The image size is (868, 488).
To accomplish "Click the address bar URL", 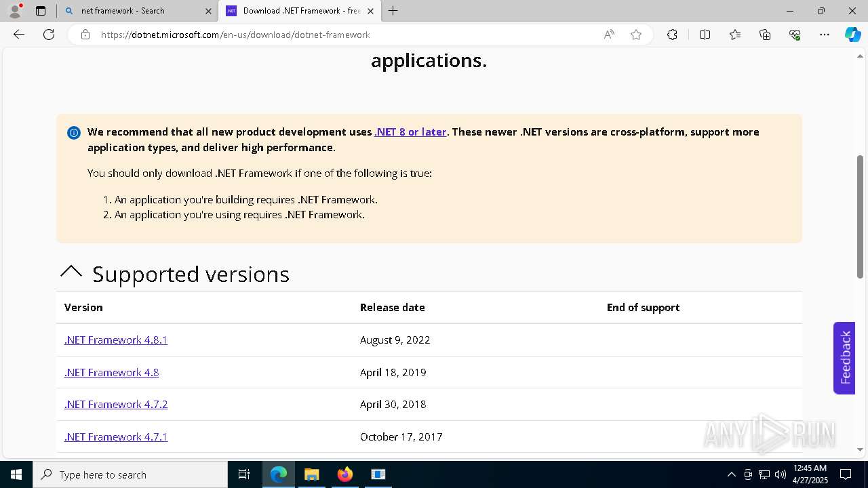I will (235, 35).
